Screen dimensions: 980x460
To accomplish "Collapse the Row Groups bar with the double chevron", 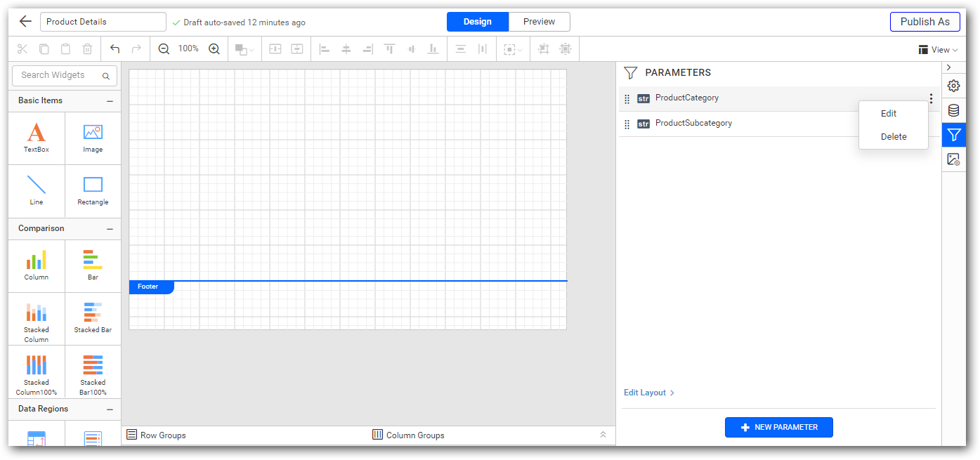I will (603, 434).
